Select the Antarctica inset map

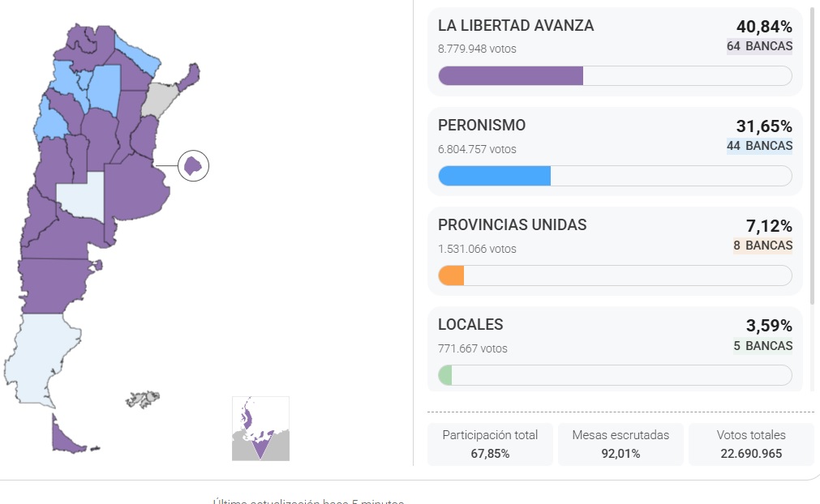click(x=260, y=429)
